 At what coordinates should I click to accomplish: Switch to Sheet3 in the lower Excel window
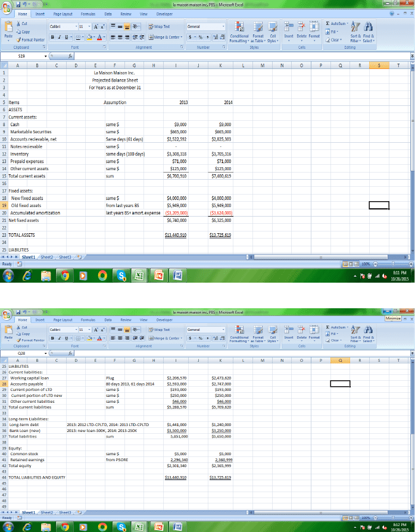click(65, 512)
